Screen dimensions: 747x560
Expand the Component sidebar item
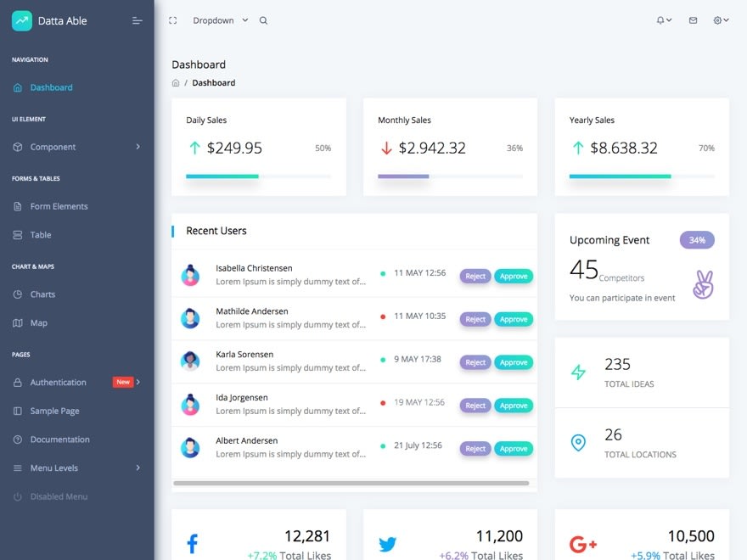[76, 147]
